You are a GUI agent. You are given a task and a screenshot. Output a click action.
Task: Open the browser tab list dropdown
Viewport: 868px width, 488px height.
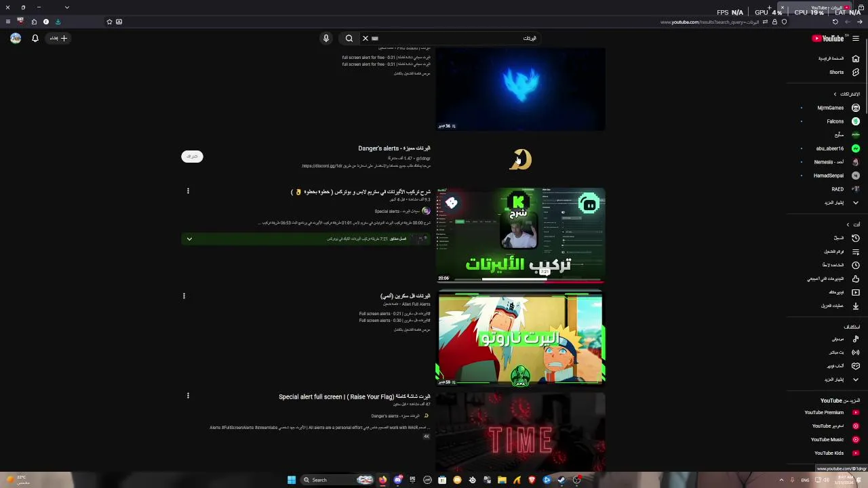66,7
